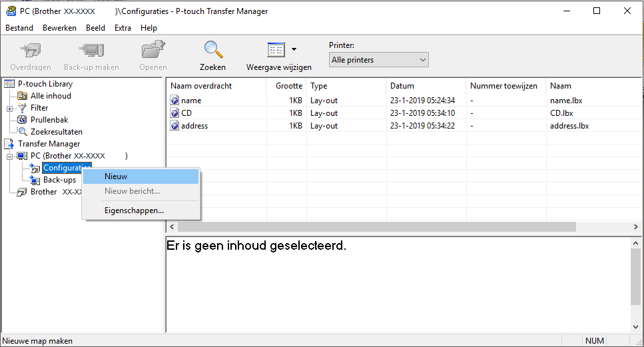Click the horizontal scrollbar left arrow
The height and width of the screenshot is (347, 644).
click(x=172, y=226)
